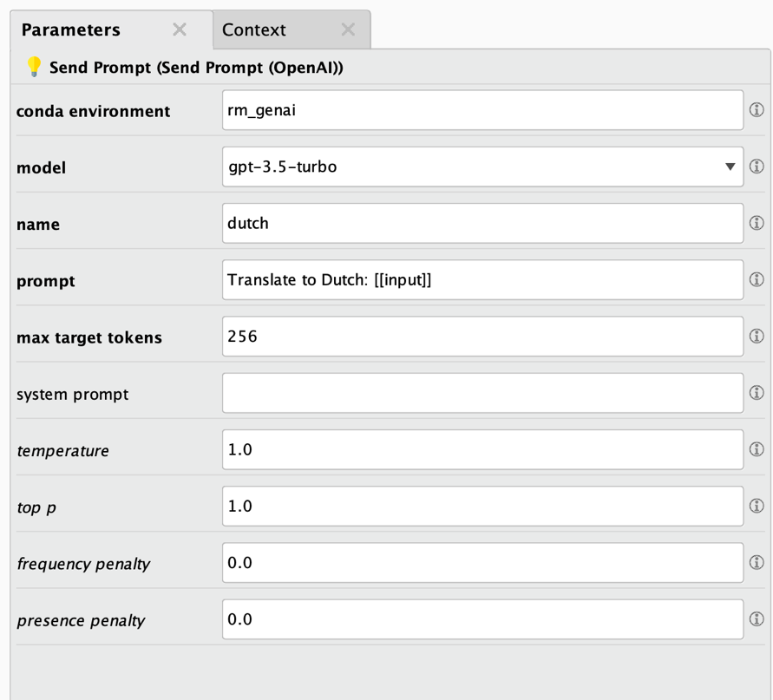
Task: Click the info icon beside frequency penalty
Action: pos(757,562)
